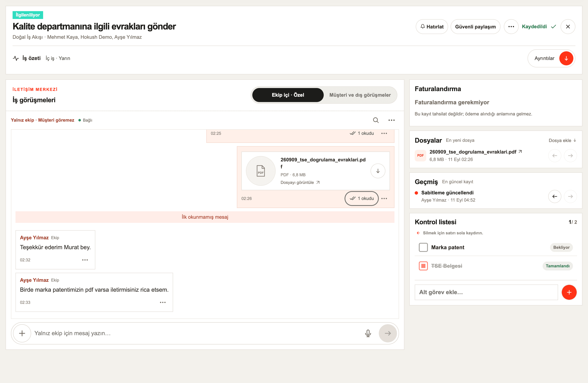Send the message with arrow button

click(387, 333)
